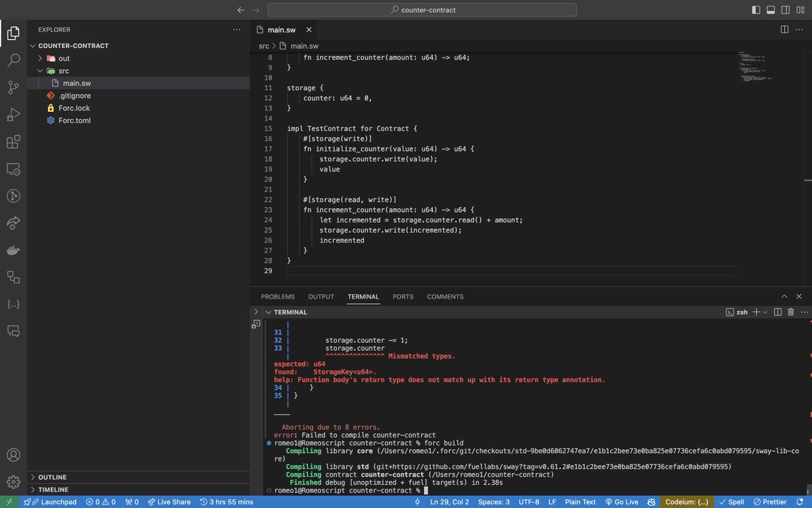Open the Run and Debug view
This screenshot has width=812, height=508.
[x=13, y=114]
